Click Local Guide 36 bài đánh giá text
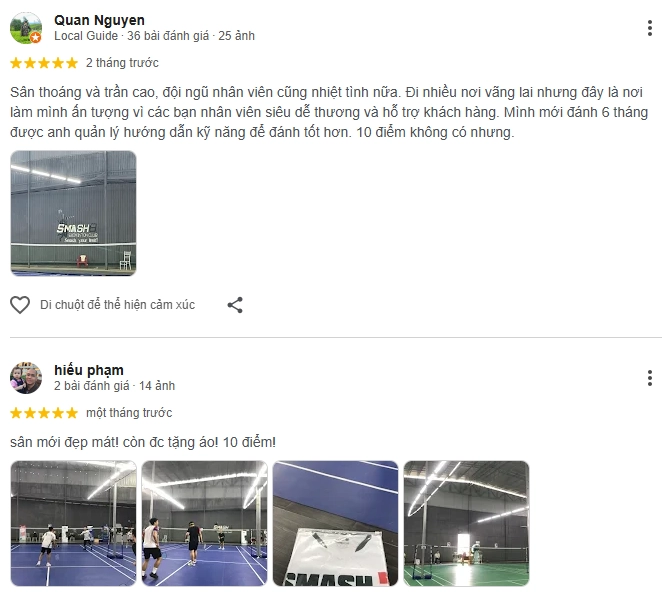 click(x=154, y=36)
